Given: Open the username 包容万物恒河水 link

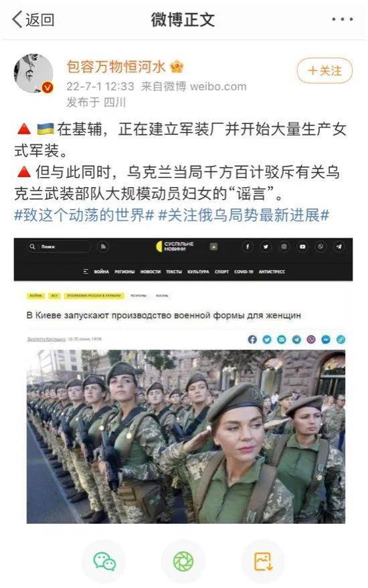Looking at the screenshot, I should 116,67.
